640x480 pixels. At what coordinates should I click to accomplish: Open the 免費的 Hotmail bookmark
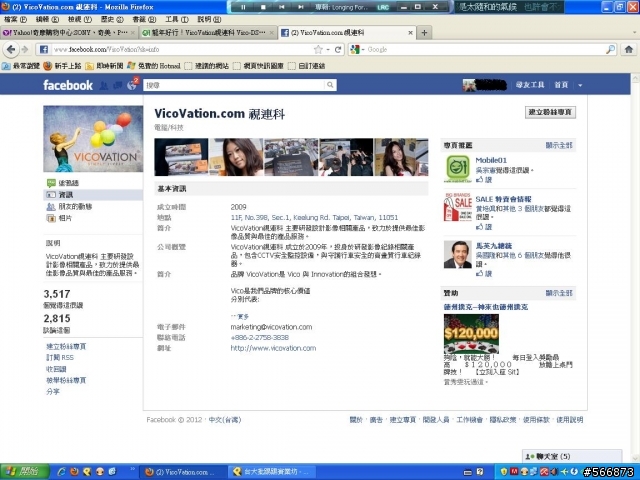(x=153, y=66)
